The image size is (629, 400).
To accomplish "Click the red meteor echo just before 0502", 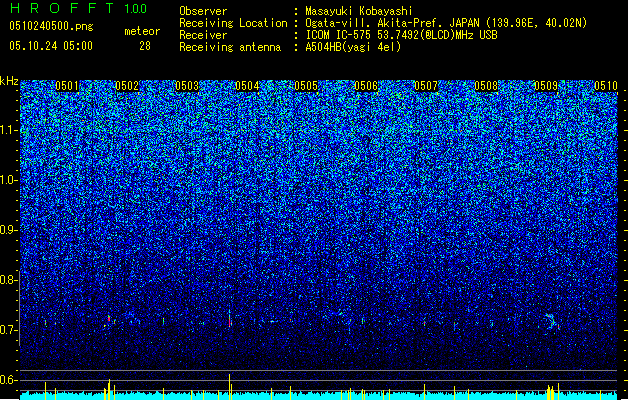I will click(x=109, y=319).
